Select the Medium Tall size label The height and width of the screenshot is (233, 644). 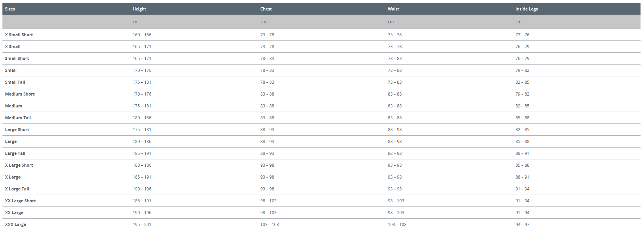click(x=18, y=118)
